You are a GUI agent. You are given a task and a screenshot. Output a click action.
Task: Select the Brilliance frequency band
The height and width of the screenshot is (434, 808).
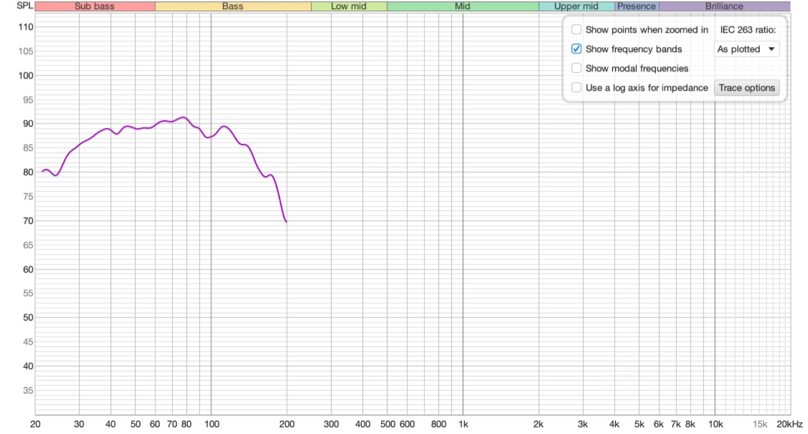click(723, 6)
